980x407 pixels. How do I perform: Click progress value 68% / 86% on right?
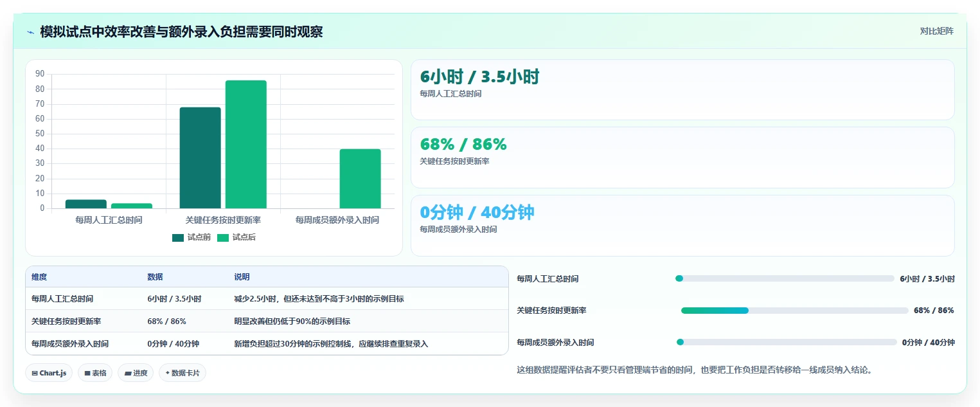[934, 311]
